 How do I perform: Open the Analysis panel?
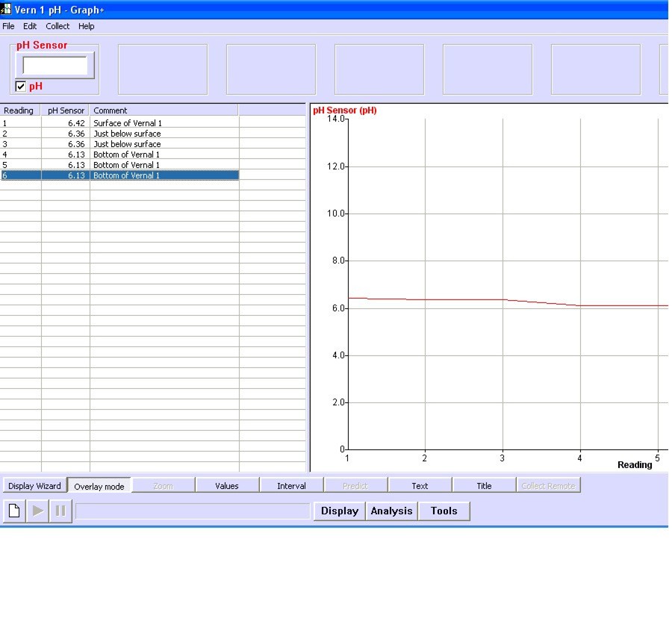(x=391, y=511)
